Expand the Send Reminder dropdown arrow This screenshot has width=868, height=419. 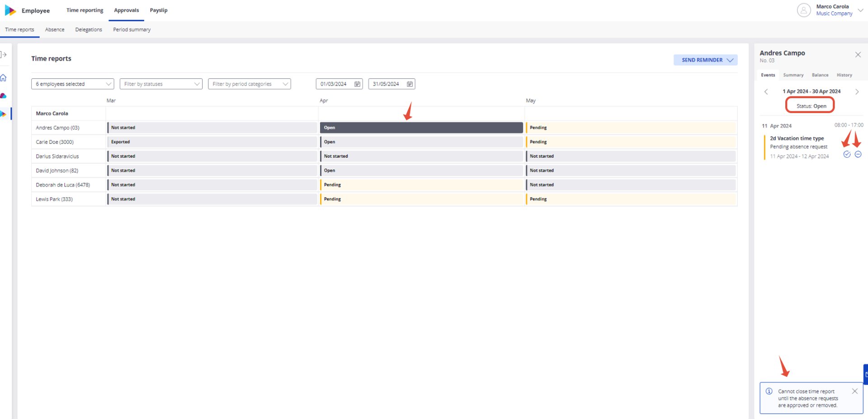point(730,60)
